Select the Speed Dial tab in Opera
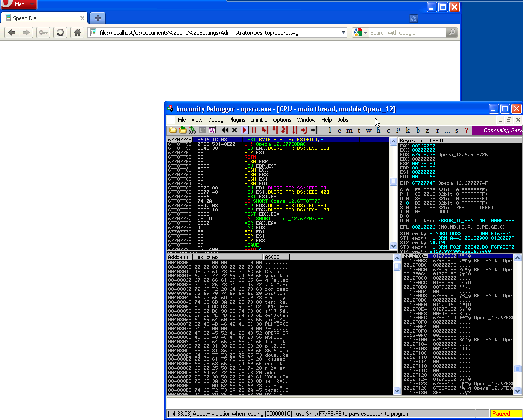This screenshot has width=523, height=420. [45, 18]
